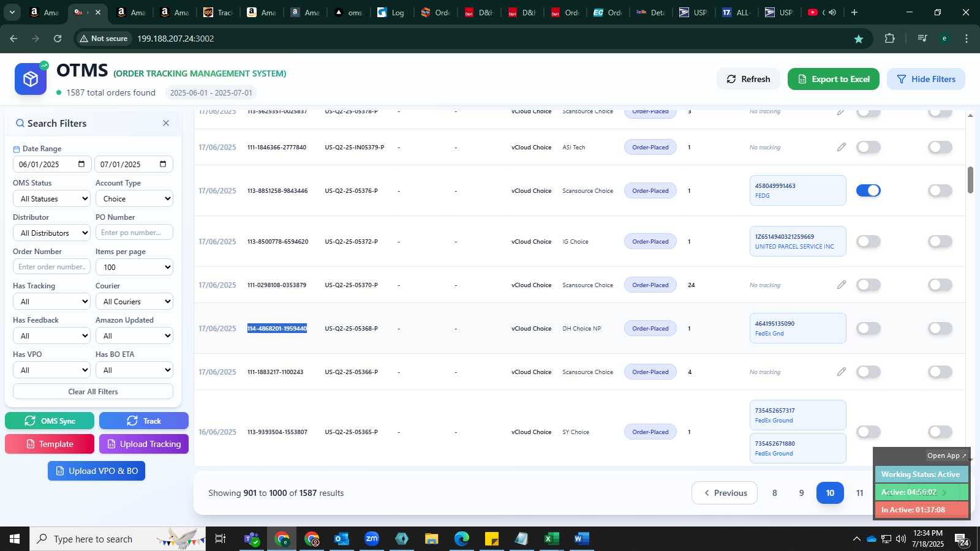The width and height of the screenshot is (980, 551).
Task: Switch to the Log browser tab
Action: coord(391,12)
